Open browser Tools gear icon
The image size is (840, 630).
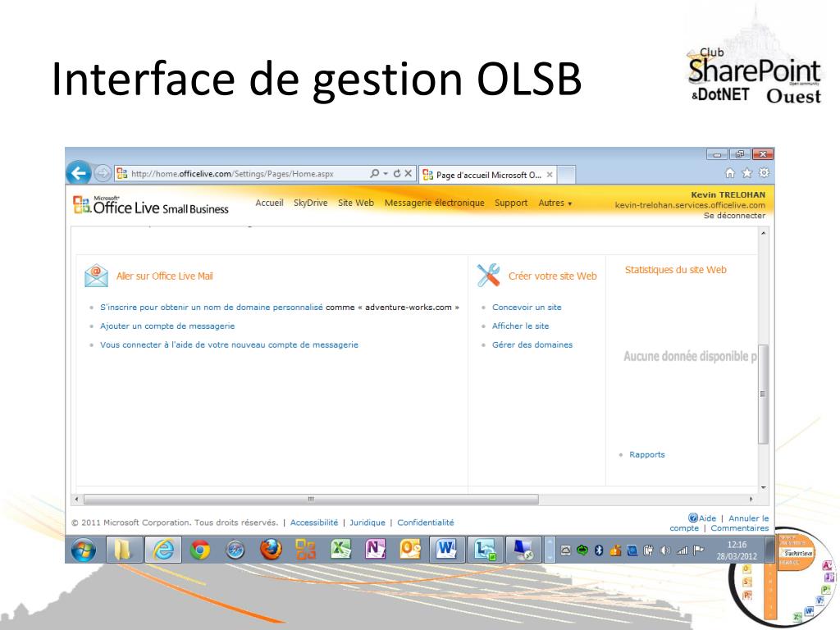(764, 172)
